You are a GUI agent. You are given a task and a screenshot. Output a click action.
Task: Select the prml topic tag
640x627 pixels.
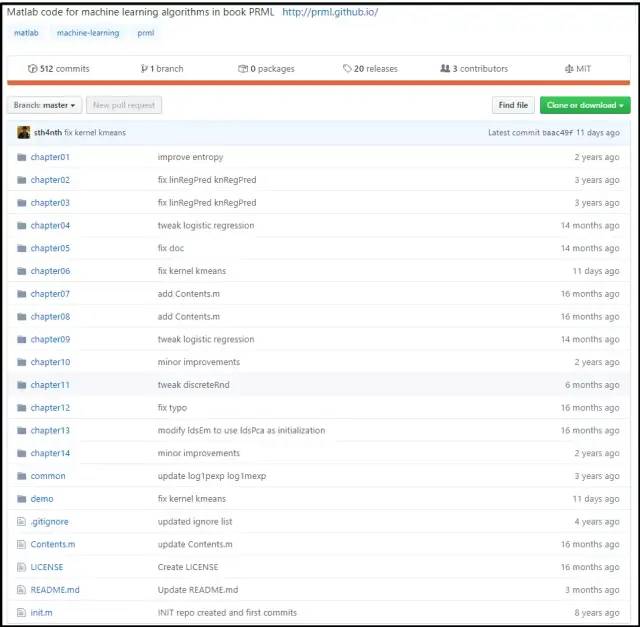(146, 33)
